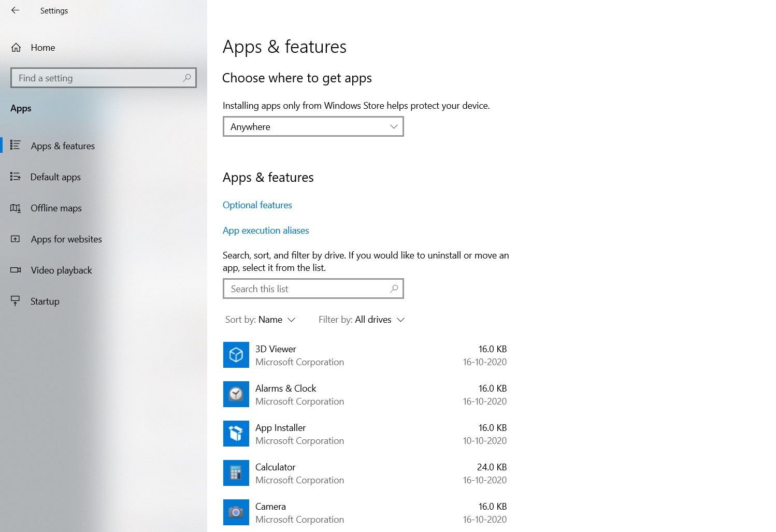Click the back arrow in Settings header

tap(15, 10)
